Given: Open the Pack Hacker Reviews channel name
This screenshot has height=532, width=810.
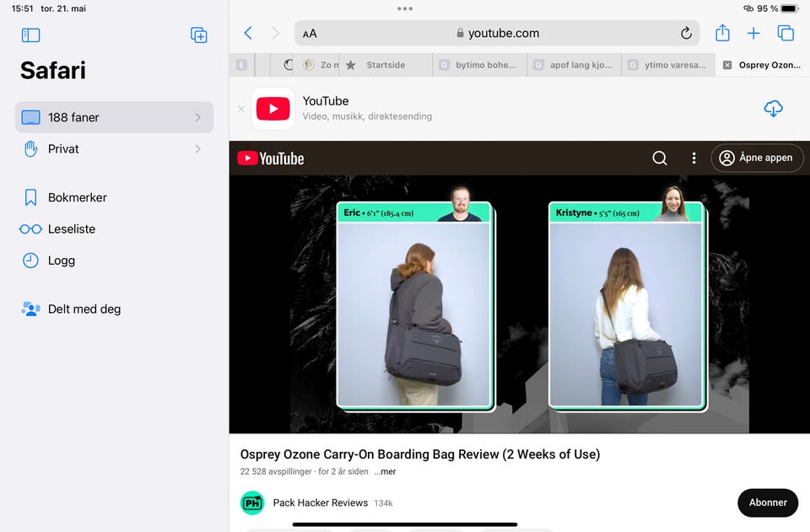Looking at the screenshot, I should tap(321, 503).
